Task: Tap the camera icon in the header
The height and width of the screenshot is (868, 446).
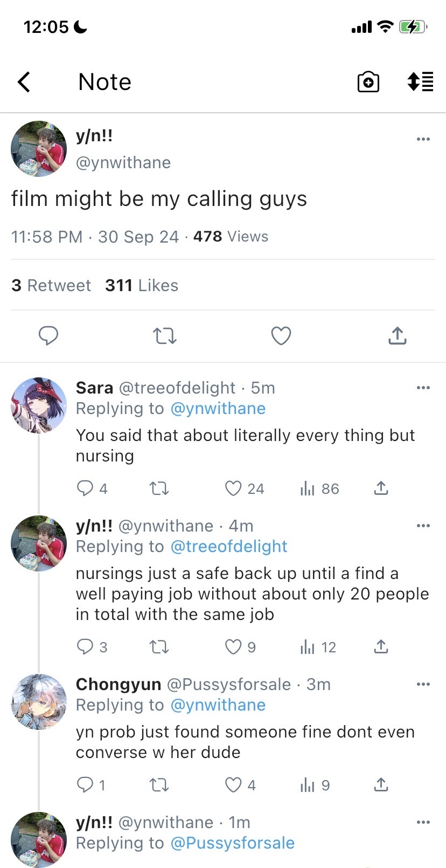Action: pos(368,82)
